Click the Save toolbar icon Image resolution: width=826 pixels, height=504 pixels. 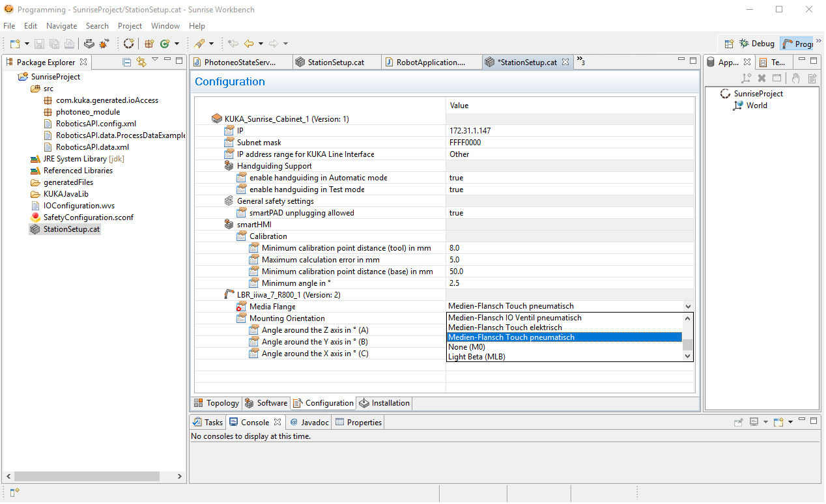pos(40,44)
